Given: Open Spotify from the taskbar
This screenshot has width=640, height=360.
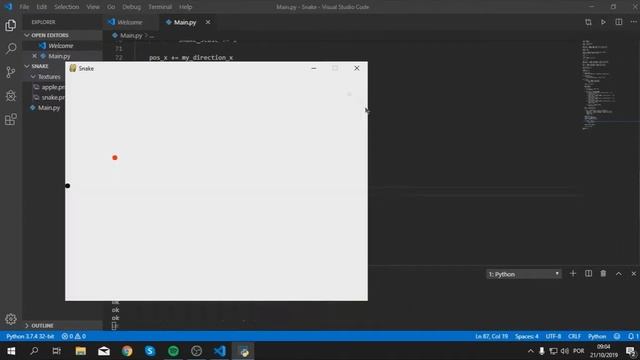Looking at the screenshot, I should [173, 351].
